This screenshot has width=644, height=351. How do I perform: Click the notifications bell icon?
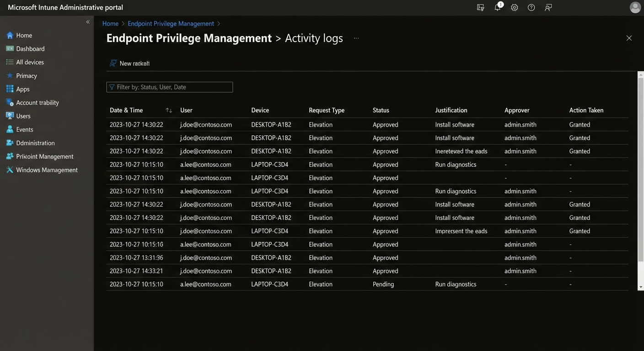coord(498,7)
